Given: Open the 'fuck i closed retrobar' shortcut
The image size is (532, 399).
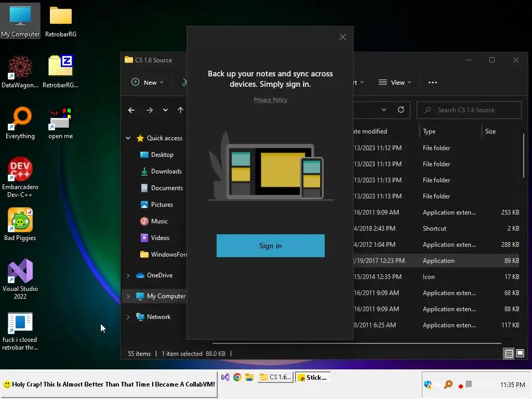Looking at the screenshot, I should [x=20, y=331].
